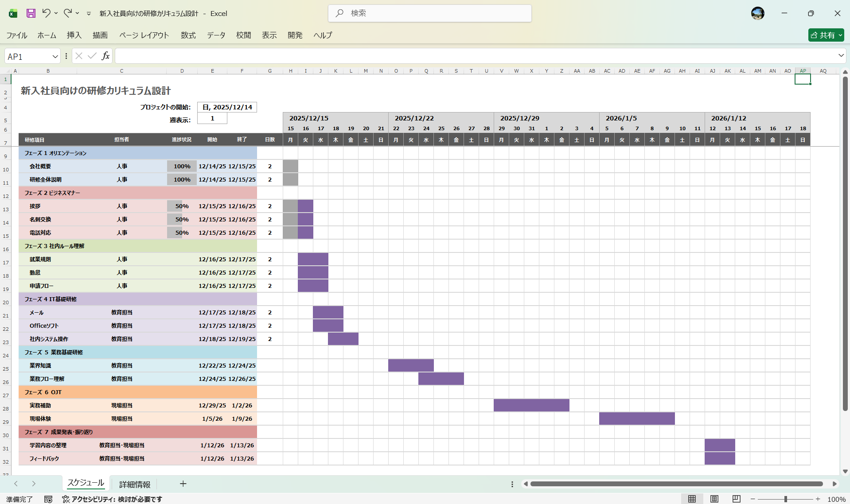Click the 検索 search box
850x504 pixels.
429,13
